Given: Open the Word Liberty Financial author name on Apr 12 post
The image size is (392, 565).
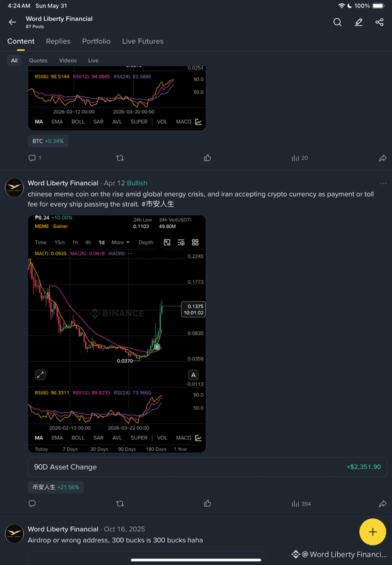Looking at the screenshot, I should (63, 183).
